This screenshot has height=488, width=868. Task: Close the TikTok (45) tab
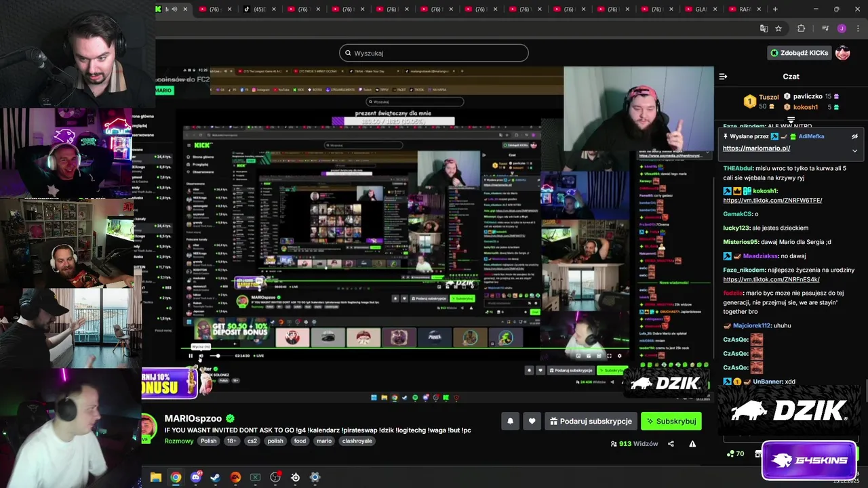tap(274, 9)
